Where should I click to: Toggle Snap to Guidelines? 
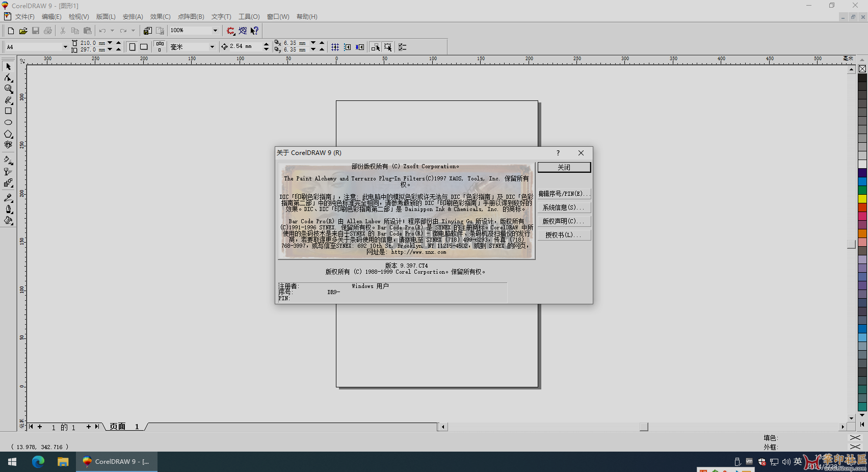click(x=347, y=47)
